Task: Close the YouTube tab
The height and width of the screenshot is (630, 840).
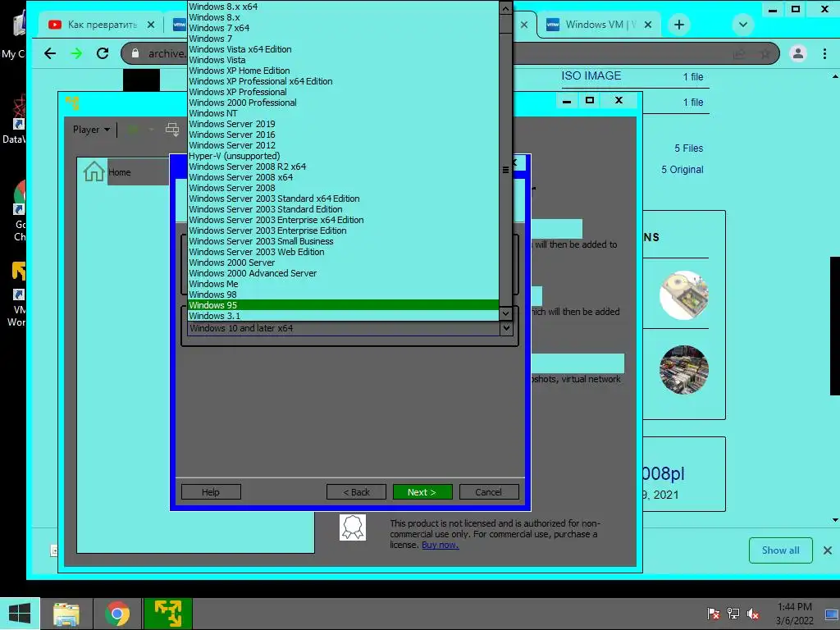Action: pos(151,25)
